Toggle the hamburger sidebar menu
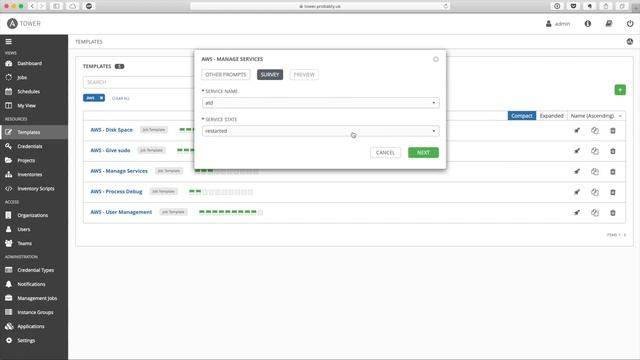The height and width of the screenshot is (360, 640). (x=8, y=42)
